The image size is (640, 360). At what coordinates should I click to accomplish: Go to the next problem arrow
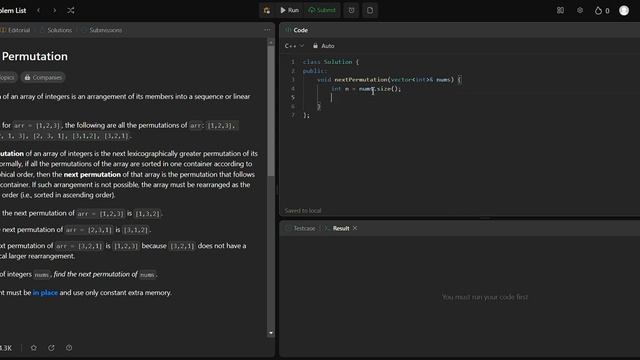tap(54, 10)
